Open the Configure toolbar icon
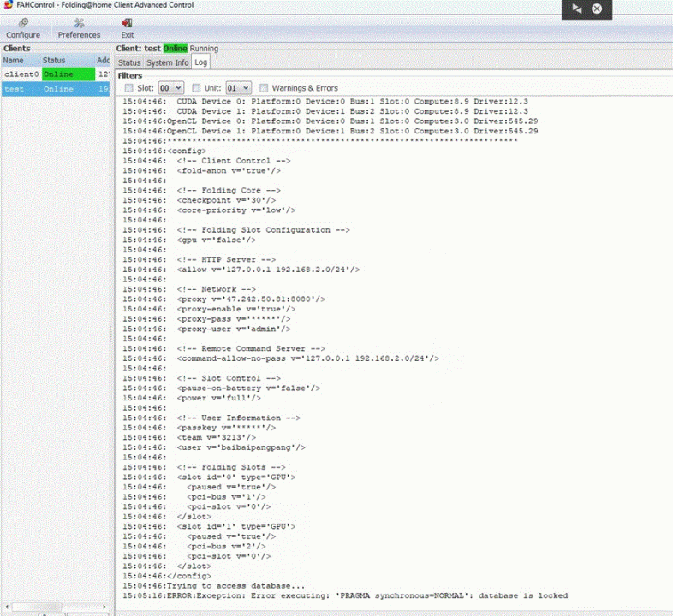 tap(23, 28)
